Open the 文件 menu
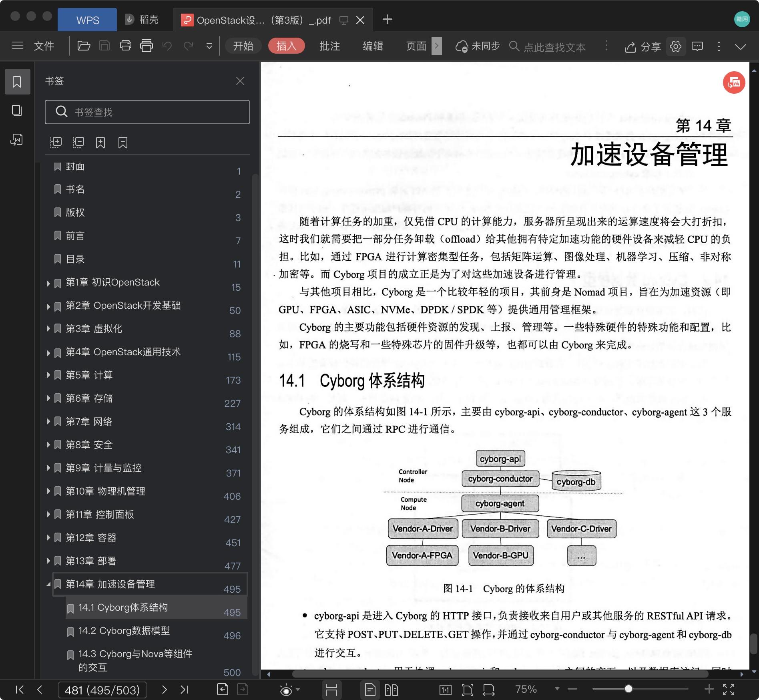 click(x=44, y=46)
